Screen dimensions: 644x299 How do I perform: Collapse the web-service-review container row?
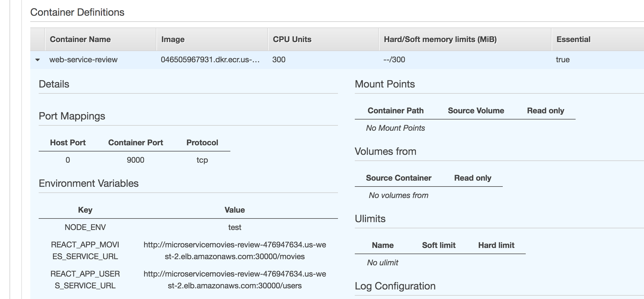38,59
